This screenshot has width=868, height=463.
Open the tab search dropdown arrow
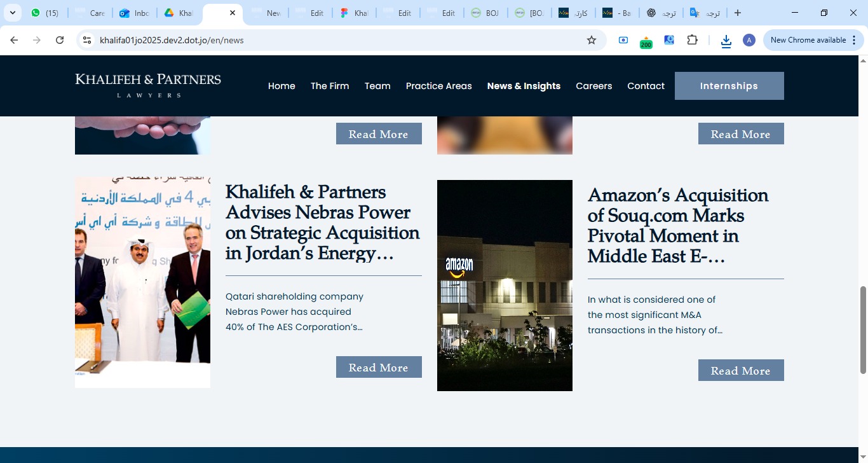tap(12, 13)
